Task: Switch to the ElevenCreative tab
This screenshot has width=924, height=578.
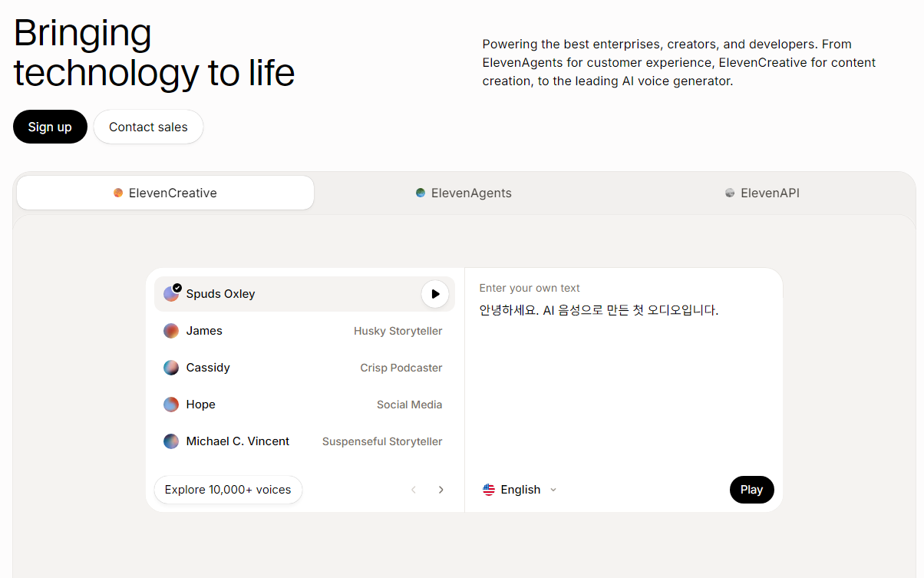Action: [165, 193]
